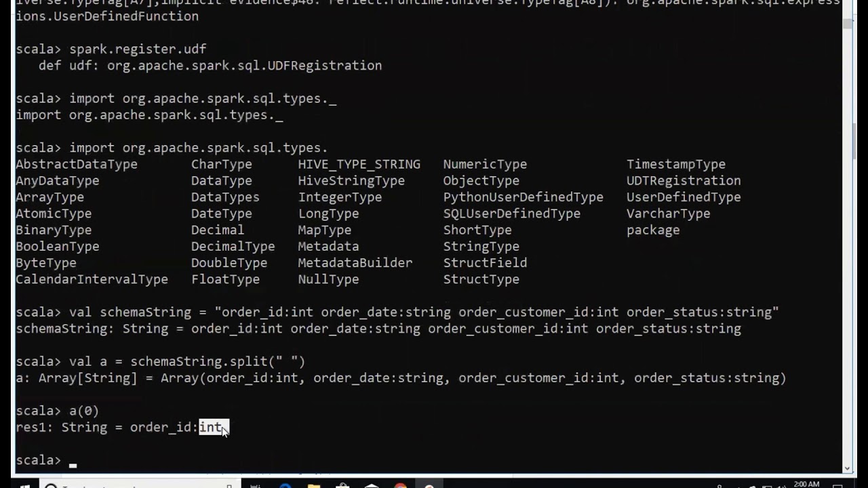The image size is (868, 488).
Task: Click 'ByteType' in completion list
Action: tap(46, 263)
